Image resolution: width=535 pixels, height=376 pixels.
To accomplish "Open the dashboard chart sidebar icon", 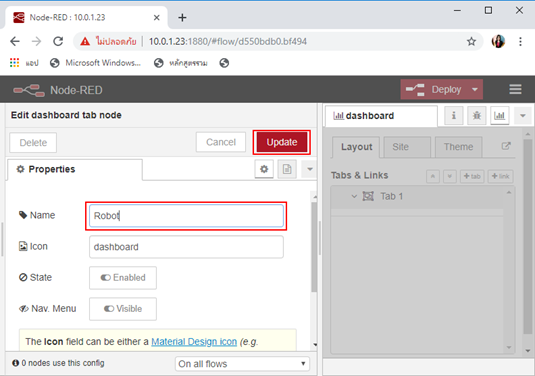I will [500, 116].
